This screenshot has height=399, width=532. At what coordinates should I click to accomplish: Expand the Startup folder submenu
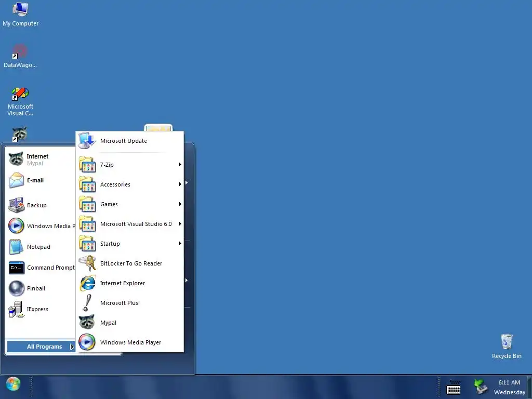tap(129, 244)
